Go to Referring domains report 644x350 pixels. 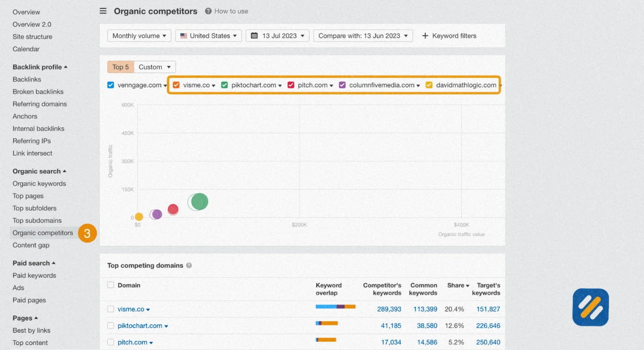coord(40,104)
